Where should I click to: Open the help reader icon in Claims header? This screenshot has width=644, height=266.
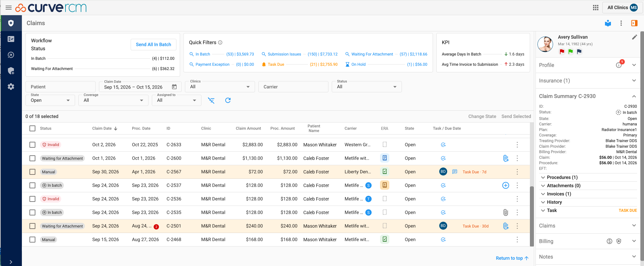(608, 23)
